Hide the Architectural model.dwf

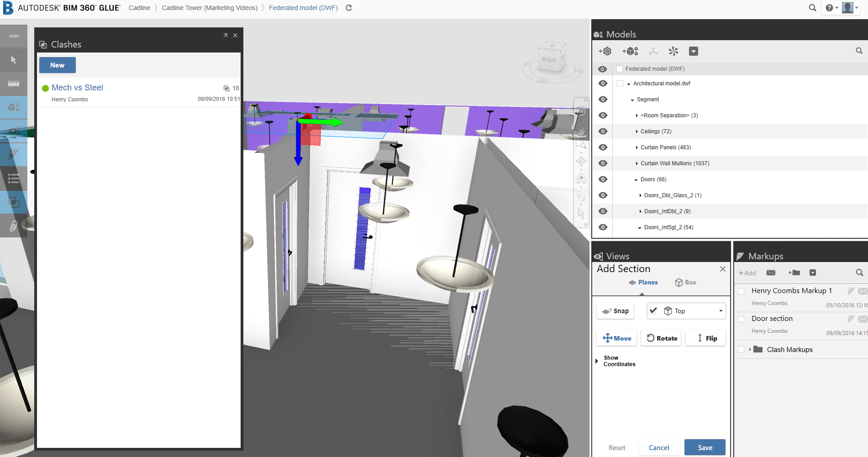603,84
